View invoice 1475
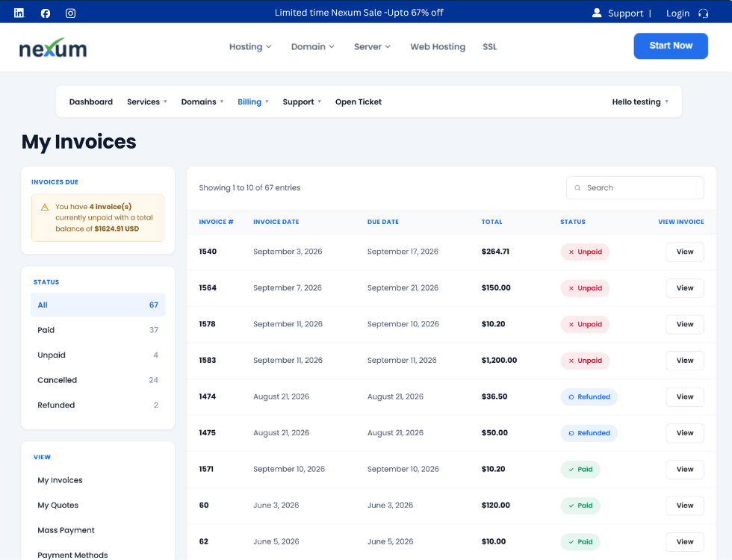The width and height of the screenshot is (732, 560). (x=684, y=433)
